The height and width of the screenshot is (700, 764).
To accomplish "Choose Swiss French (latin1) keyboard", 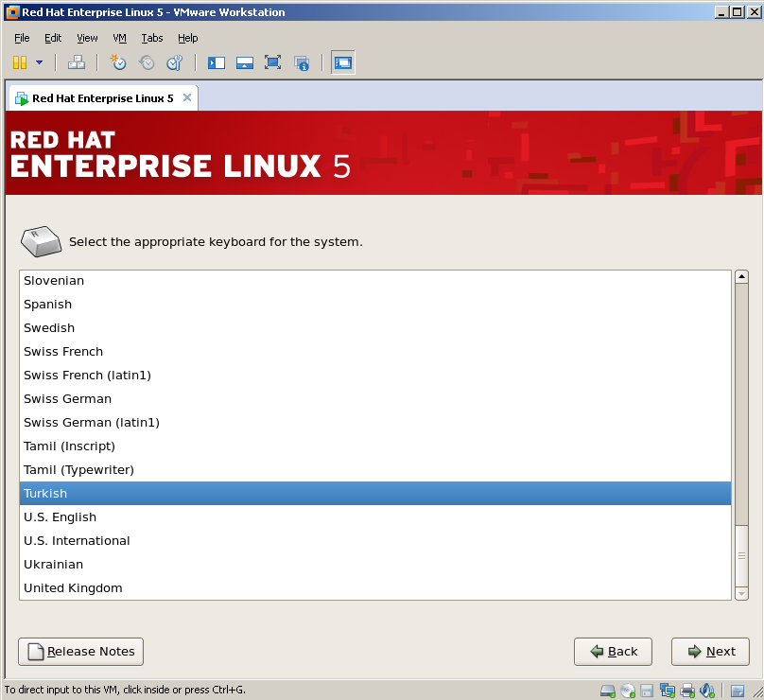I will point(375,376).
